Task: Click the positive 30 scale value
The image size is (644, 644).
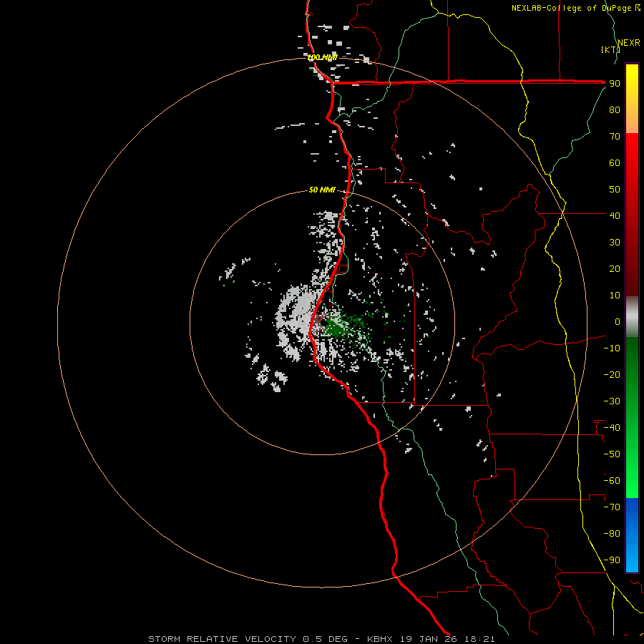Action: point(615,243)
